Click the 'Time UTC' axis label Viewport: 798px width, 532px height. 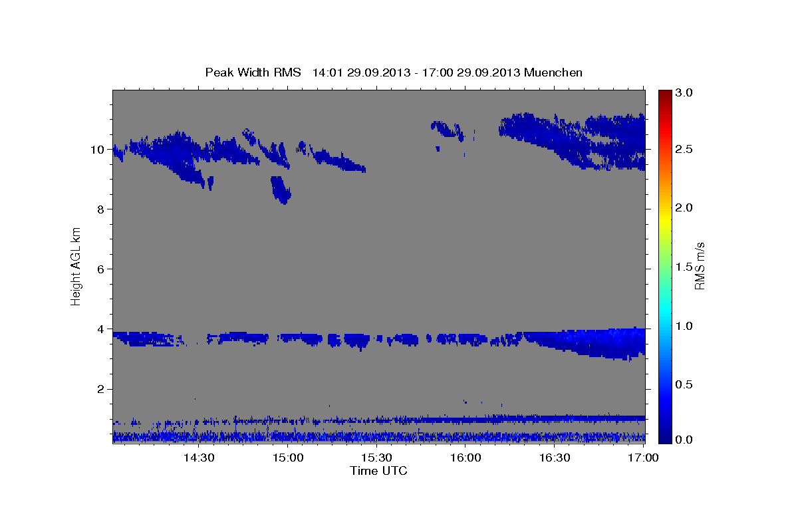pyautogui.click(x=378, y=471)
